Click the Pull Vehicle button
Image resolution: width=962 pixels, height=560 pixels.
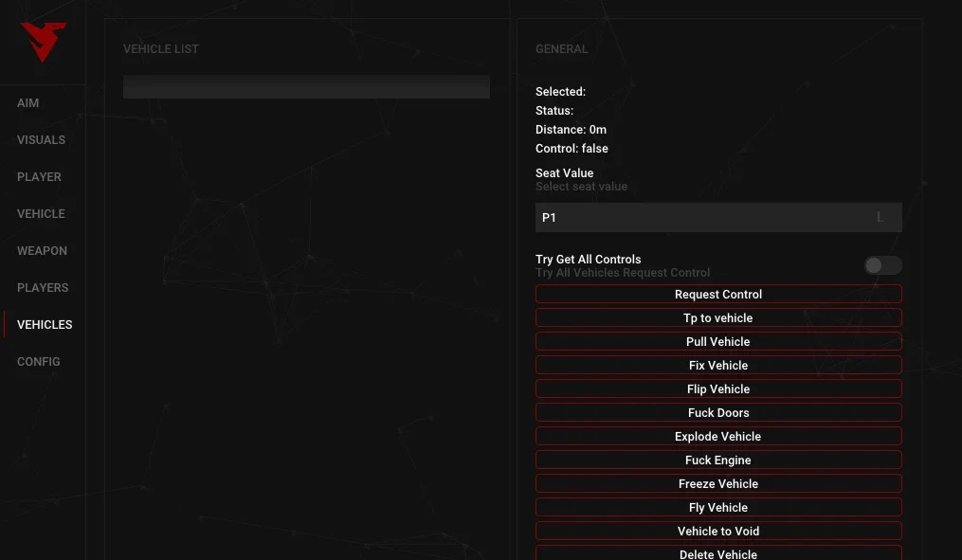[x=718, y=341]
